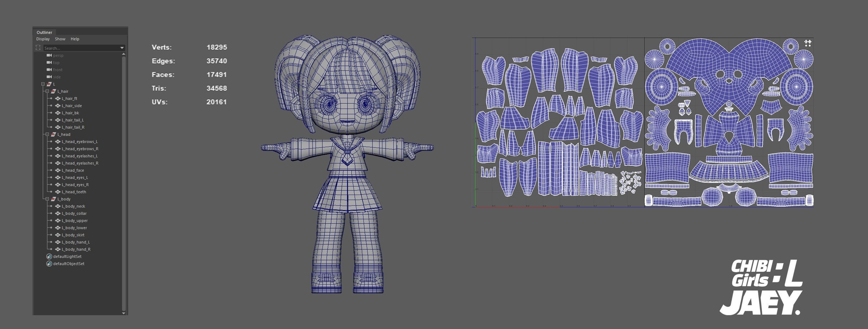Select the L_body_collar node
Viewport: 868px width, 329px height.
click(x=74, y=213)
